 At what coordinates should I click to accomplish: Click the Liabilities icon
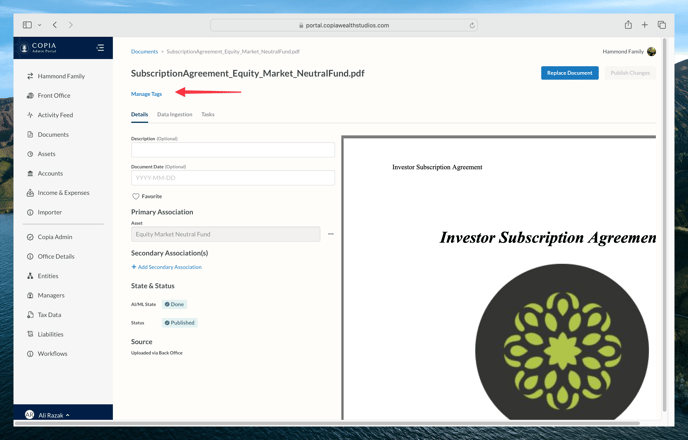click(30, 334)
